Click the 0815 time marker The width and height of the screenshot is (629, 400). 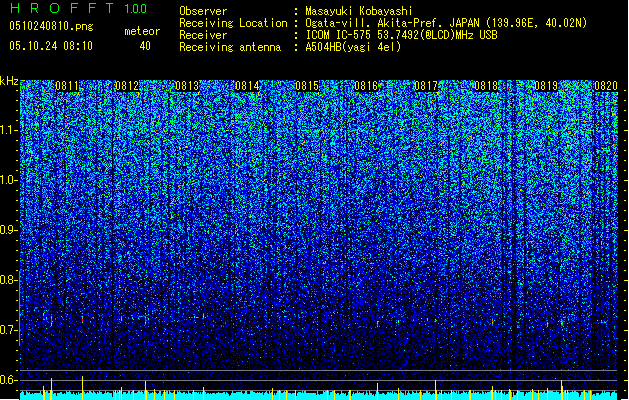(307, 86)
